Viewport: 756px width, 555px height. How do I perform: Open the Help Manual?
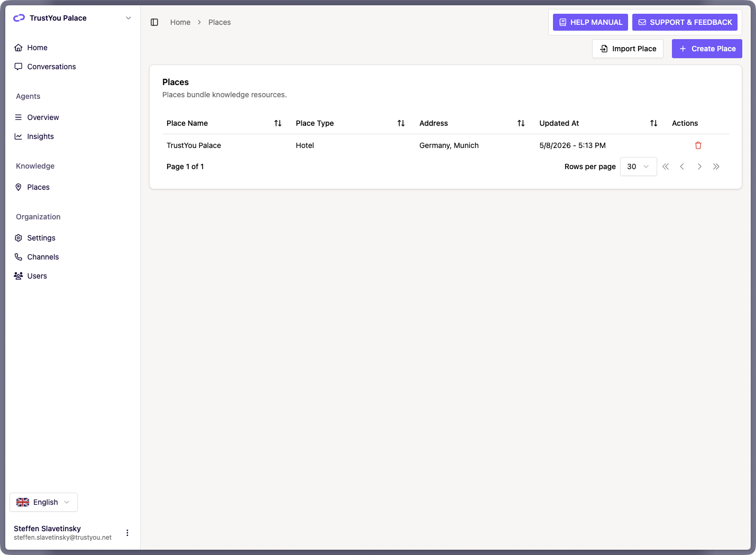click(x=591, y=22)
